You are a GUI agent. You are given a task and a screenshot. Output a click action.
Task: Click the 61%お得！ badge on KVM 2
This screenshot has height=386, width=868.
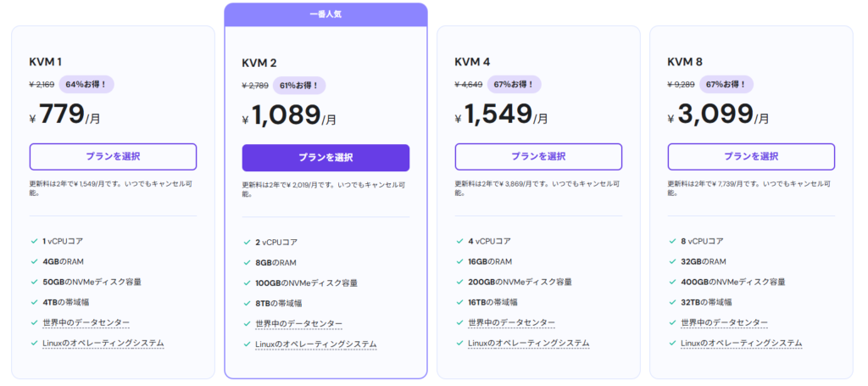pos(300,86)
